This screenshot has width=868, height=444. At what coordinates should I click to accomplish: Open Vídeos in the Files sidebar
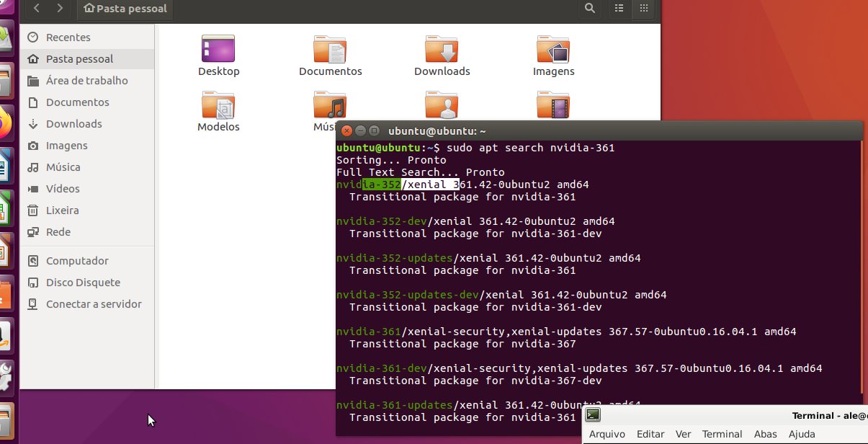87,189
